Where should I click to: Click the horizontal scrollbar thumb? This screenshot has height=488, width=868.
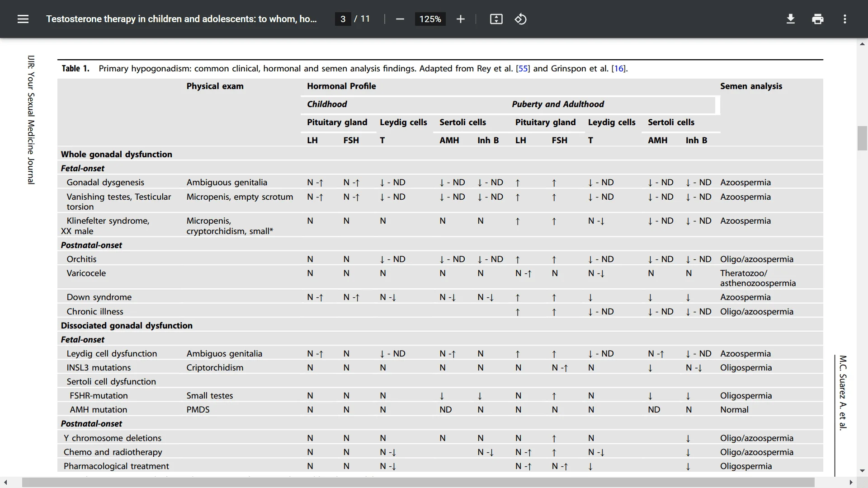(418, 483)
